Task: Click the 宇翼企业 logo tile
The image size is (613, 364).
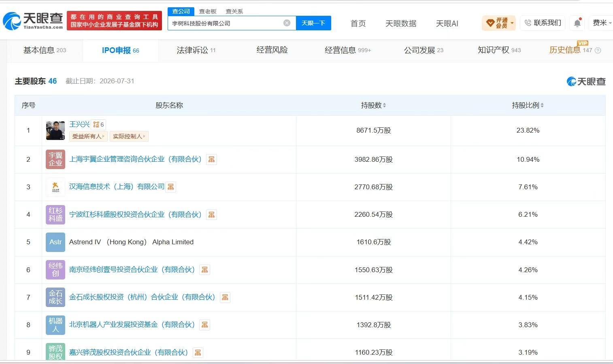Action: click(x=55, y=159)
